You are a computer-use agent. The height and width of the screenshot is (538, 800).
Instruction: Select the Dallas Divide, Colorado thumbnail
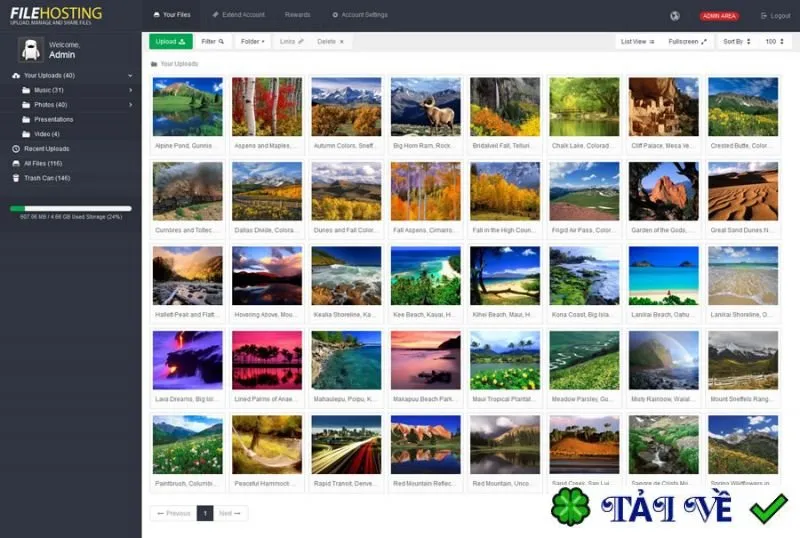267,191
